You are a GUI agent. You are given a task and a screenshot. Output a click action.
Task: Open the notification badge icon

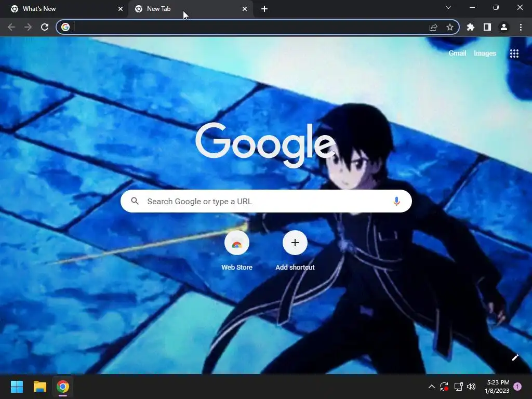pyautogui.click(x=517, y=387)
